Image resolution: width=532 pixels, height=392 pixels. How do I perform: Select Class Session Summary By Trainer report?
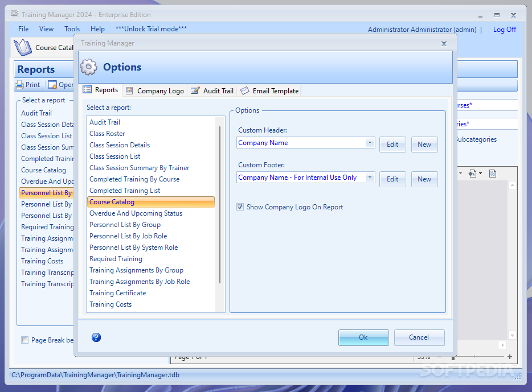point(150,168)
